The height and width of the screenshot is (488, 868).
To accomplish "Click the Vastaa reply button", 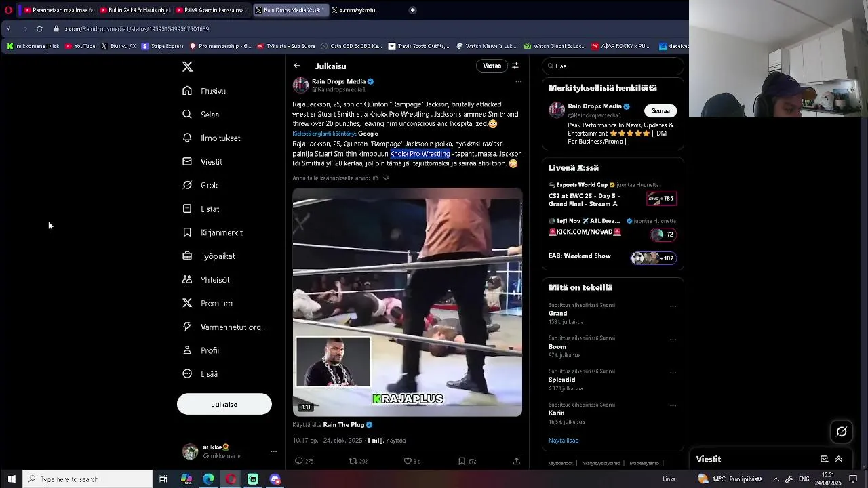I will (492, 66).
